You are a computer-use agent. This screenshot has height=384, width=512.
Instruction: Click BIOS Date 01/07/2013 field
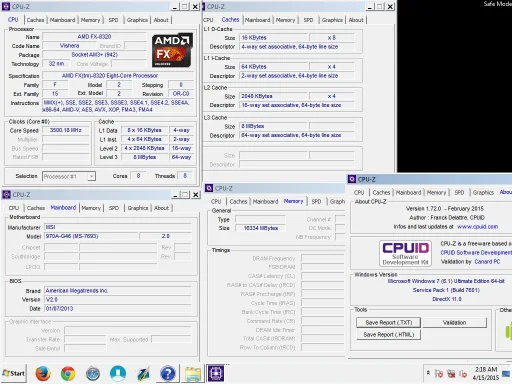click(x=118, y=309)
